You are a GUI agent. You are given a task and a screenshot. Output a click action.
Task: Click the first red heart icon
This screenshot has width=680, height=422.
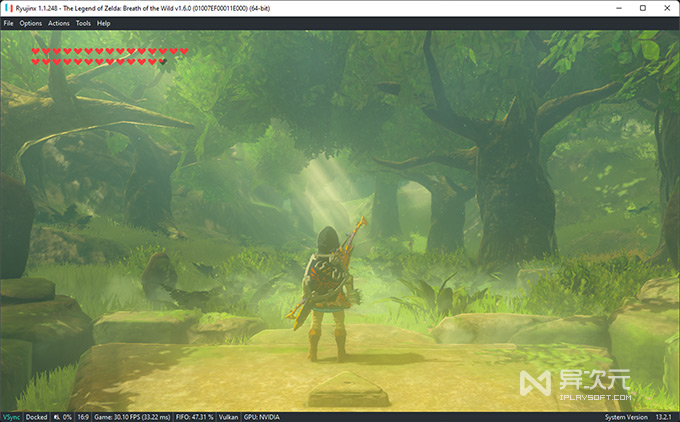(x=36, y=51)
